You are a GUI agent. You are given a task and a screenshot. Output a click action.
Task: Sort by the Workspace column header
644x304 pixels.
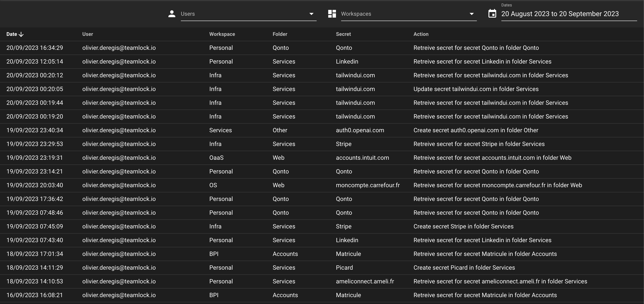pyautogui.click(x=222, y=34)
